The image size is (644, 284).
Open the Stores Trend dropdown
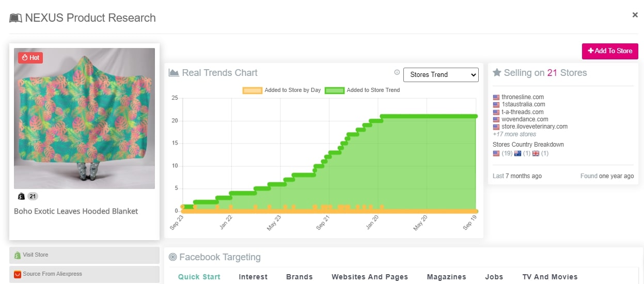pyautogui.click(x=441, y=75)
